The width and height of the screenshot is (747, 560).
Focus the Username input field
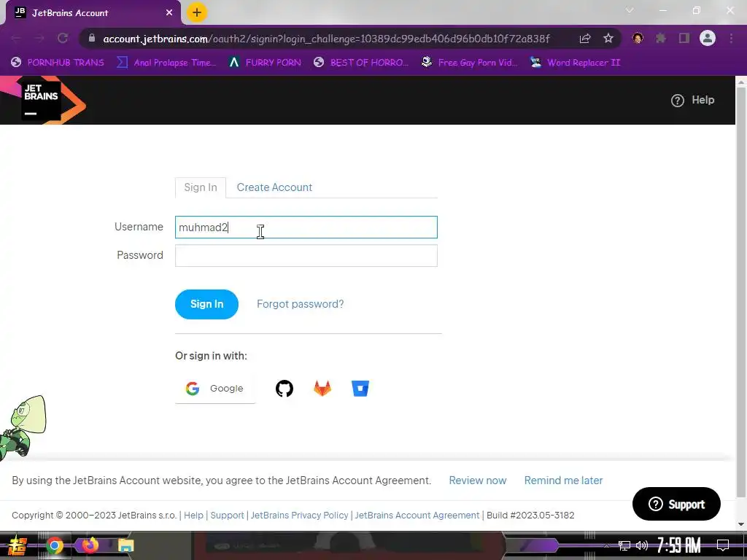(306, 227)
